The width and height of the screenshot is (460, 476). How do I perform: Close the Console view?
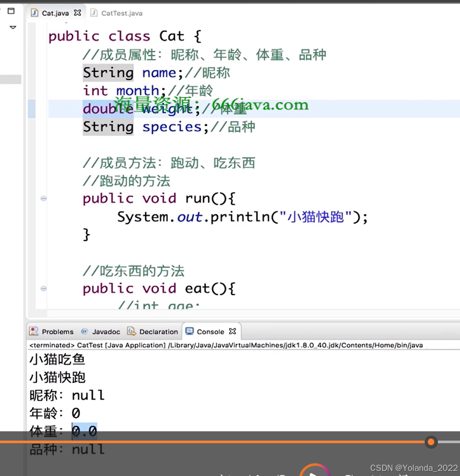tap(232, 331)
